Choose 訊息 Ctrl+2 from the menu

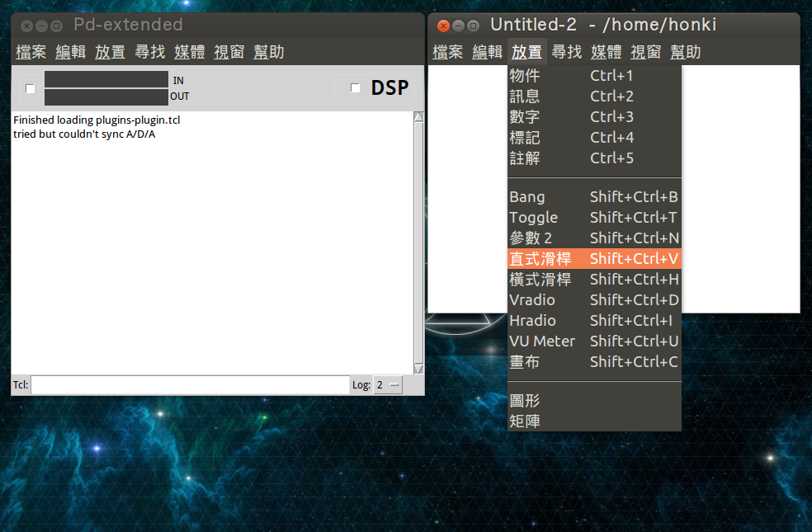pyautogui.click(x=594, y=97)
